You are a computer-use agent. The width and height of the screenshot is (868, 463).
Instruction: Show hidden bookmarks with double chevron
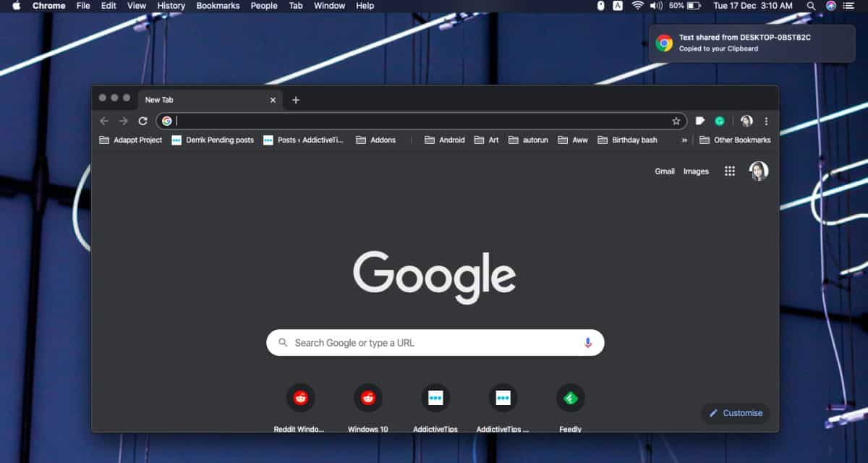(684, 140)
